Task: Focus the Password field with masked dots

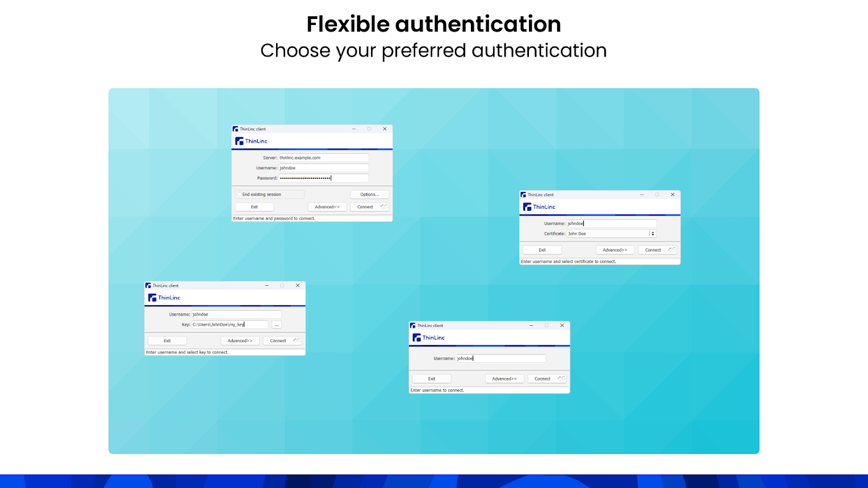Action: (323, 178)
